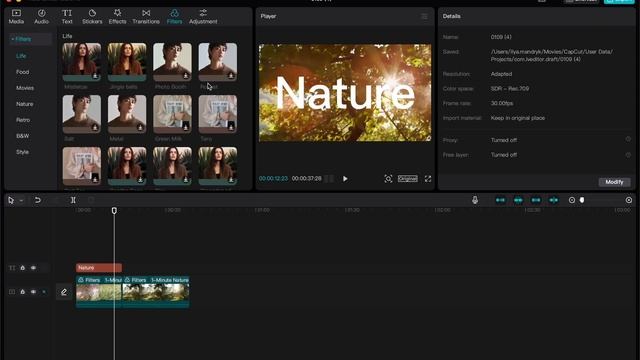The image size is (640, 360).
Task: Select the pointer tool in timeline toolbar
Action: pos(11,200)
